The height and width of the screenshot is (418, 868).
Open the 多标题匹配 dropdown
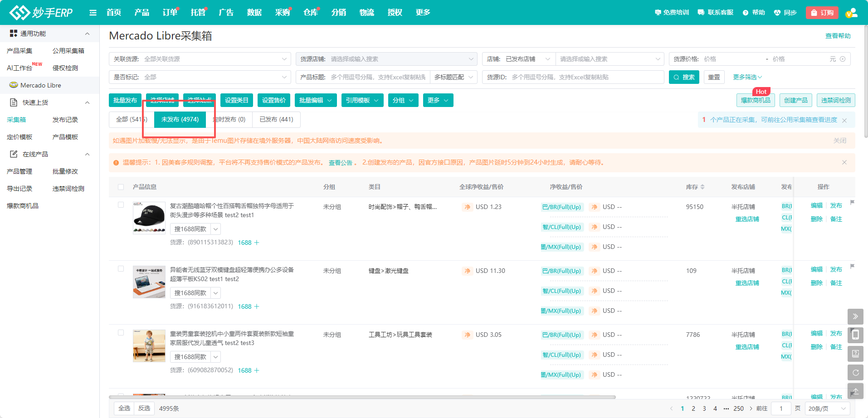click(454, 77)
